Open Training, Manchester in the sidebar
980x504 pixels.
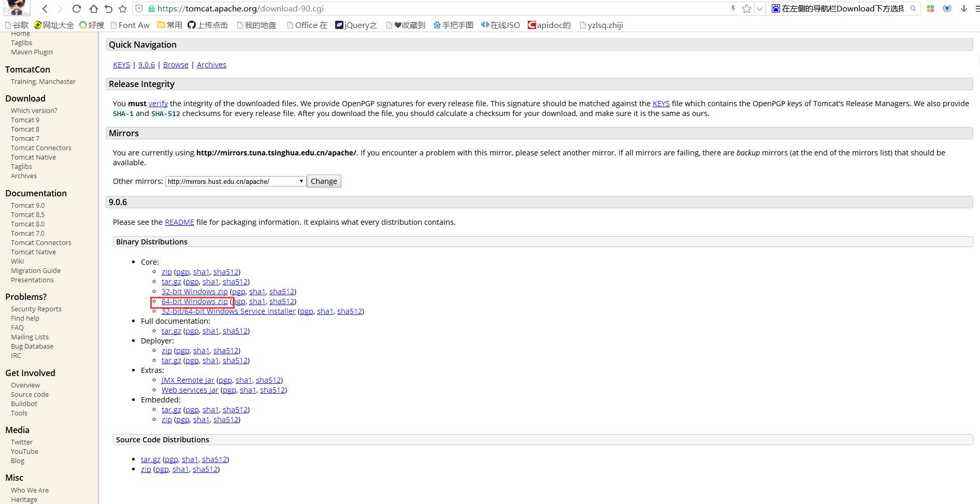[43, 81]
